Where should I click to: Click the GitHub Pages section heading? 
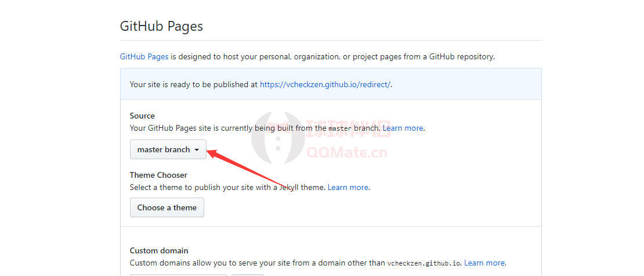tap(161, 26)
